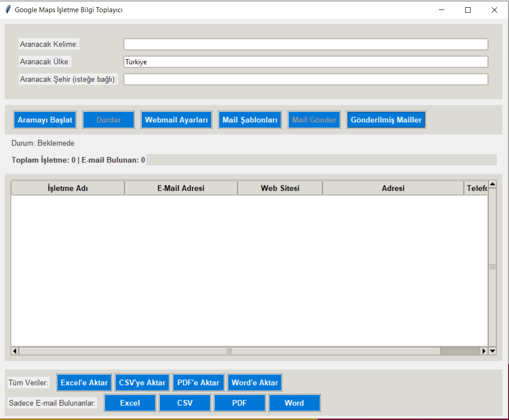Click the vertical scrollbar down arrow
Image resolution: width=509 pixels, height=420 pixels.
pyautogui.click(x=492, y=351)
